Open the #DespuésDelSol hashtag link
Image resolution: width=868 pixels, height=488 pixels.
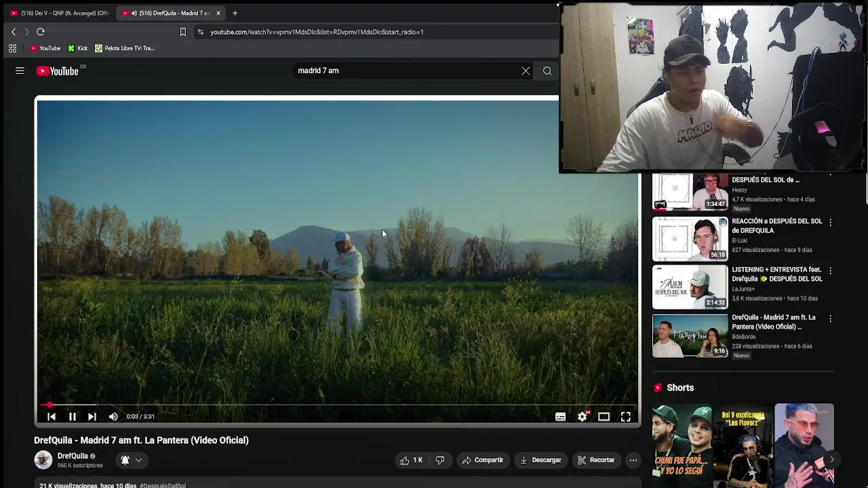coord(163,485)
